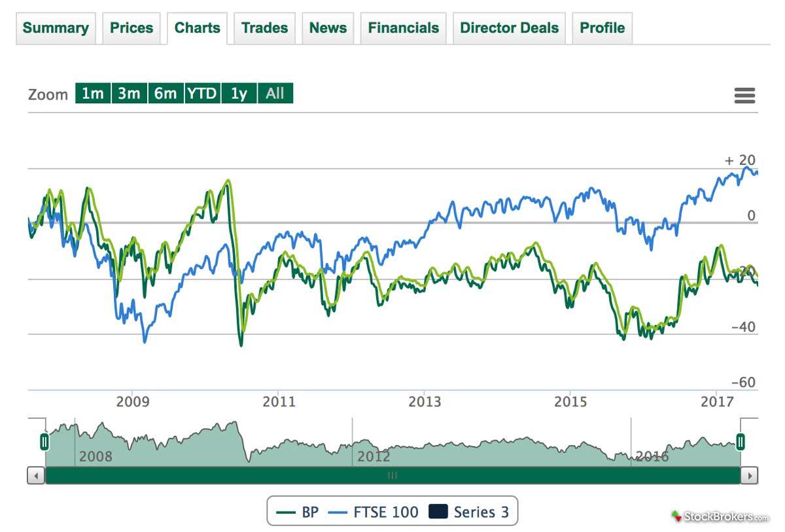785x532 pixels.
Task: Open the Director Deals tab
Action: [509, 28]
